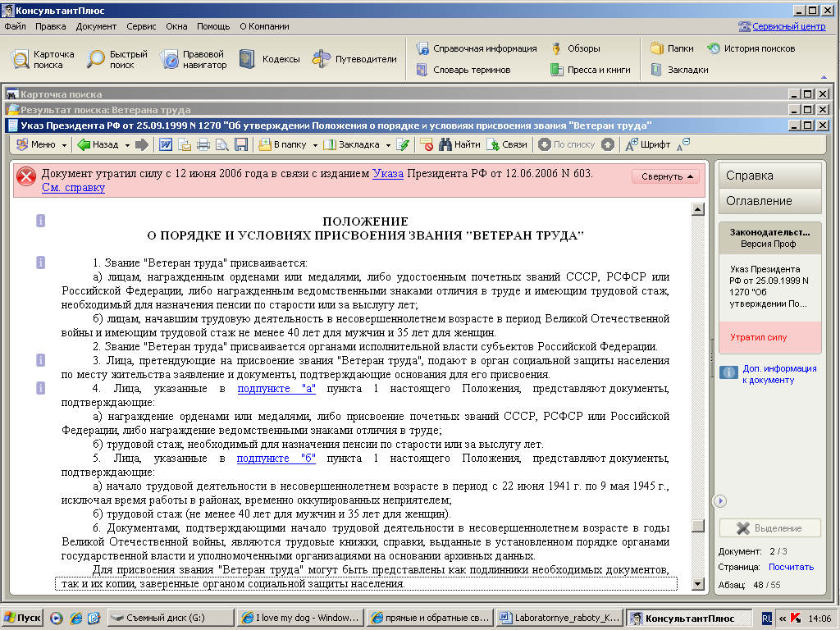Follow the Указа link in the red notice
This screenshot has height=630, width=840.
tap(388, 174)
